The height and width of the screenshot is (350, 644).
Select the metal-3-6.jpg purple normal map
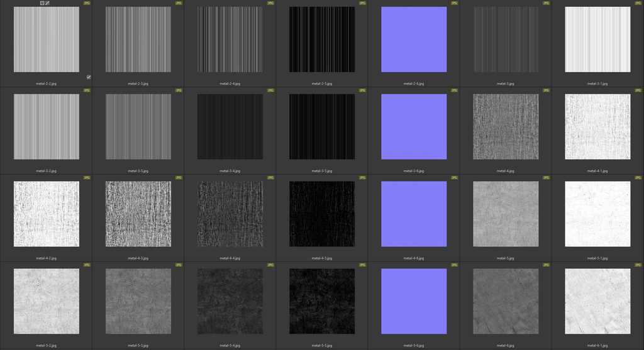414,127
